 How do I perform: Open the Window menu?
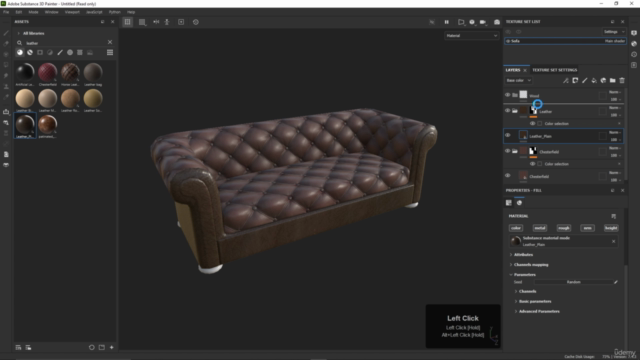[x=51, y=12]
